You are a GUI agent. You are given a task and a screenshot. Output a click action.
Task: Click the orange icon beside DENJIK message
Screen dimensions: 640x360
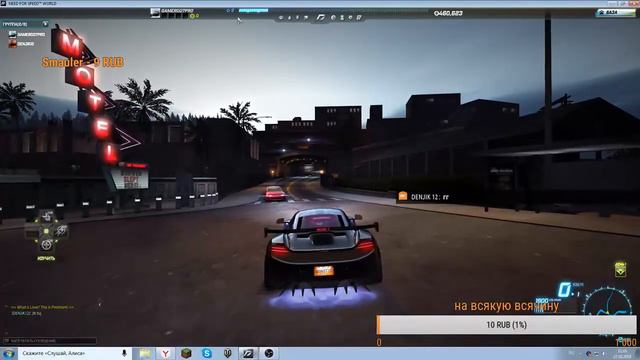pos(403,196)
